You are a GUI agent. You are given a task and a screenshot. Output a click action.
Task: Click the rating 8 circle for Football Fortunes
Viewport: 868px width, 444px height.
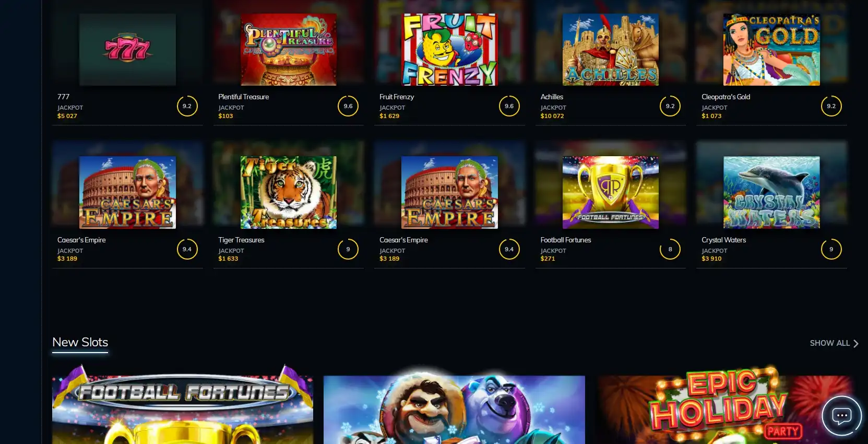[670, 249]
